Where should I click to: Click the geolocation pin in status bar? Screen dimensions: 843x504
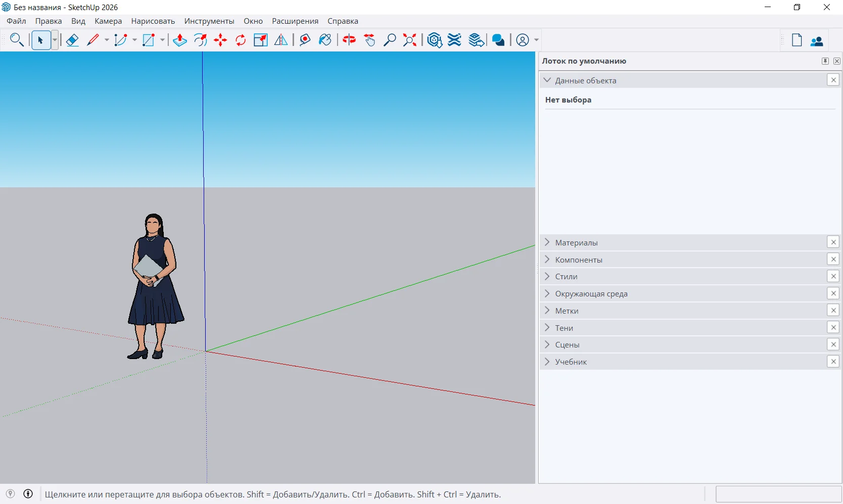10,494
